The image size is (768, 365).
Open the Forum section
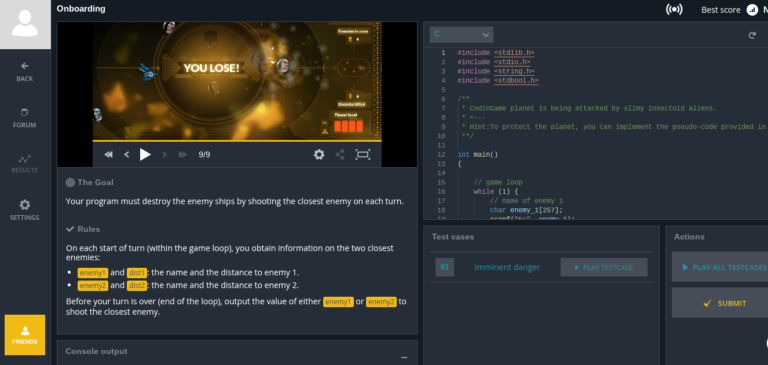[24, 118]
